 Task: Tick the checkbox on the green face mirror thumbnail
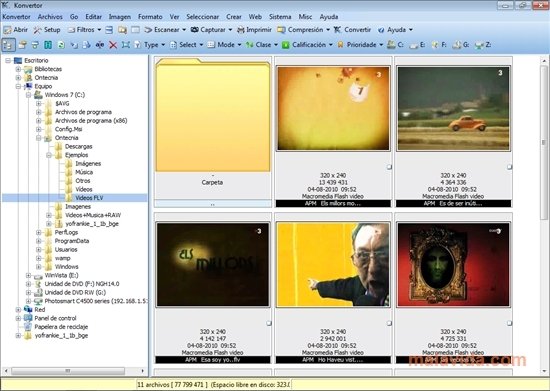(509, 323)
